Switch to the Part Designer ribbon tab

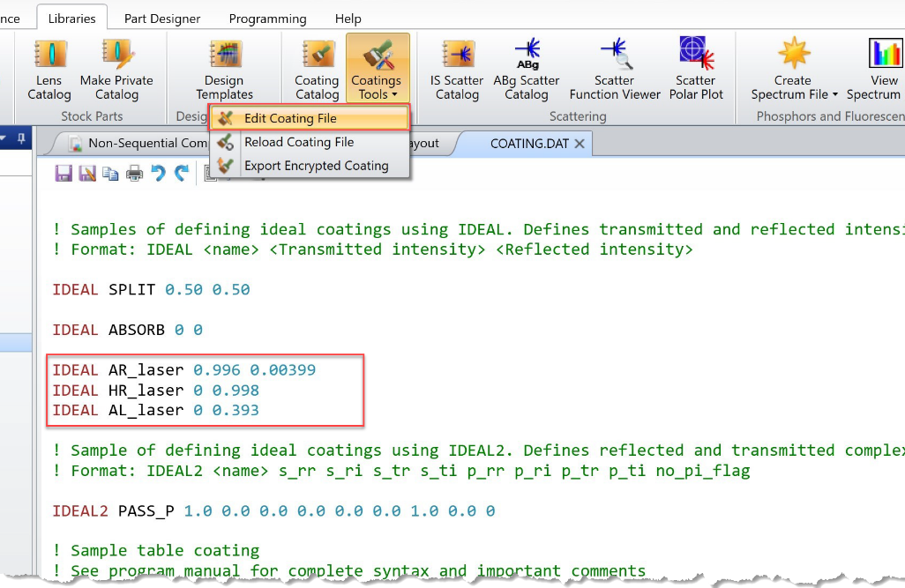tap(162, 19)
